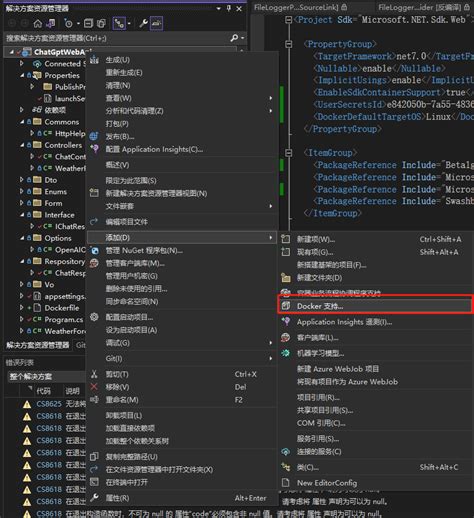Click the rename icon for 重命名(M)
This screenshot has height=518, width=474.
[x=94, y=399]
